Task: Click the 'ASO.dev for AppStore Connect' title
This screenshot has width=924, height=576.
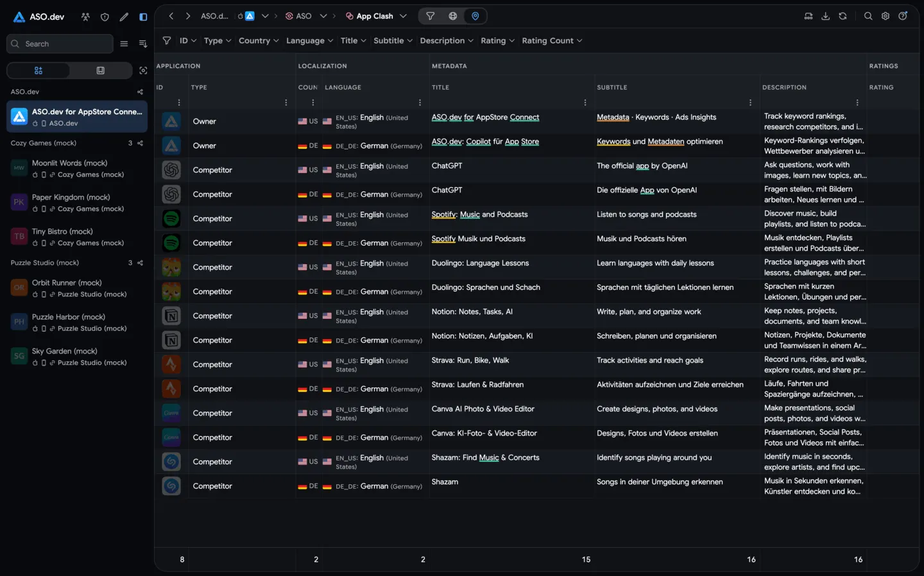Action: point(485,117)
